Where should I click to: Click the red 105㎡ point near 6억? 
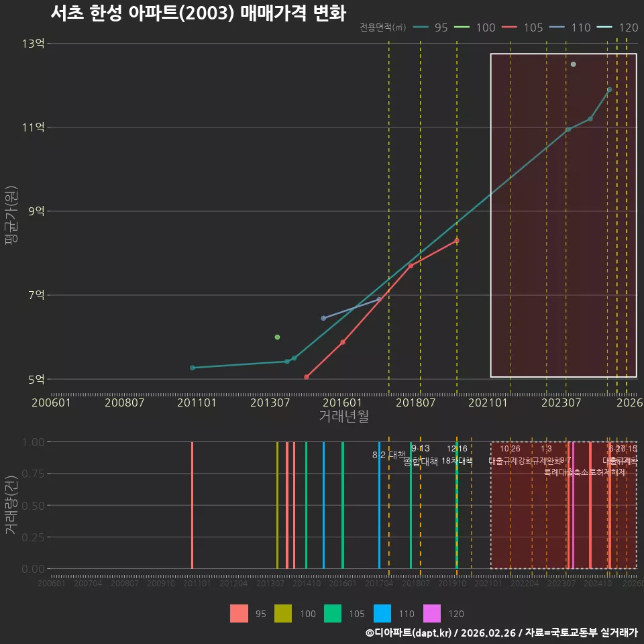pyautogui.click(x=343, y=342)
